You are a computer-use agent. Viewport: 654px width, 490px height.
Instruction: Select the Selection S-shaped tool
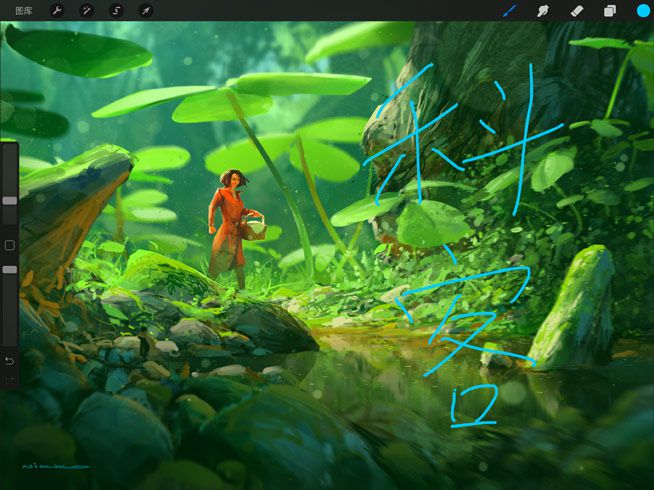tap(116, 11)
